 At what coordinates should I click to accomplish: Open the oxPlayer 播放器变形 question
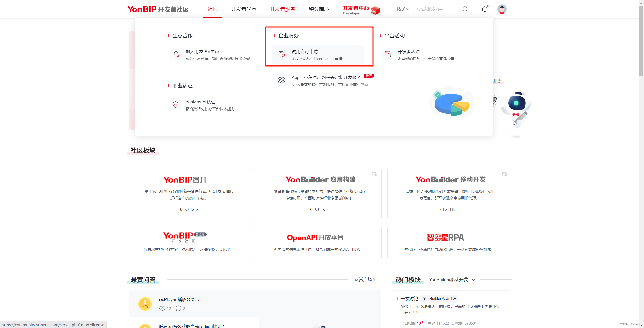click(179, 299)
